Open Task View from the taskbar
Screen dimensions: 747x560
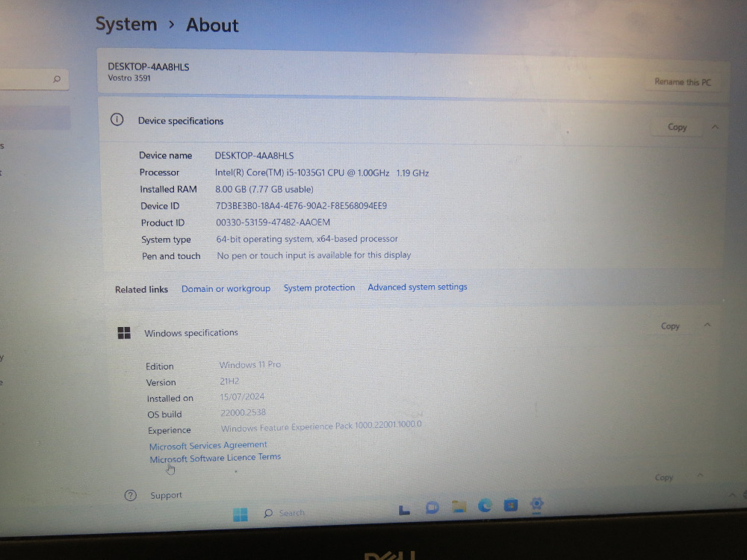[404, 510]
